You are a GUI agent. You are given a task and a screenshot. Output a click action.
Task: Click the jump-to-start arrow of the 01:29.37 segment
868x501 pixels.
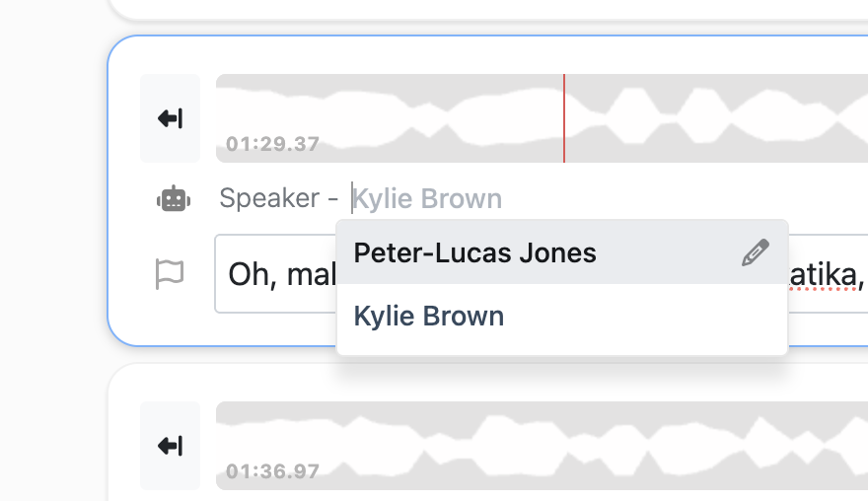[170, 118]
